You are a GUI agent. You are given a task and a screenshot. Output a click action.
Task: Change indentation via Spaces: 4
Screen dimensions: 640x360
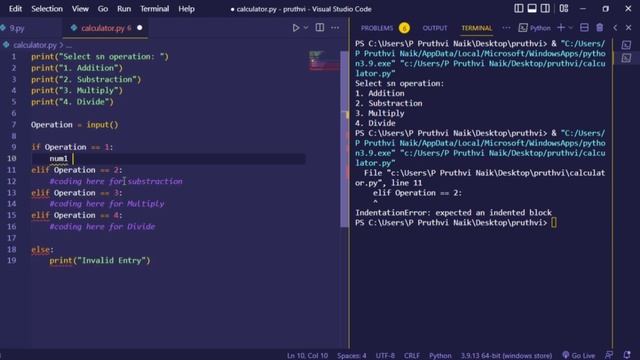(352, 356)
